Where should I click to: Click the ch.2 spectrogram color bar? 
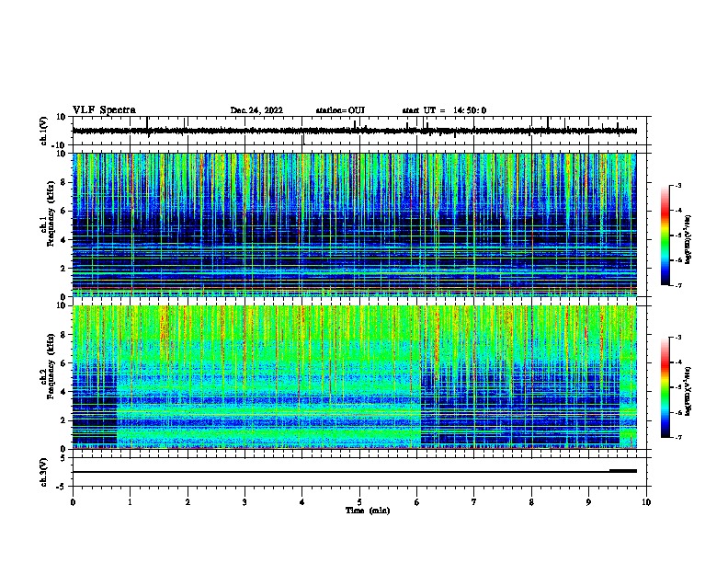point(665,387)
